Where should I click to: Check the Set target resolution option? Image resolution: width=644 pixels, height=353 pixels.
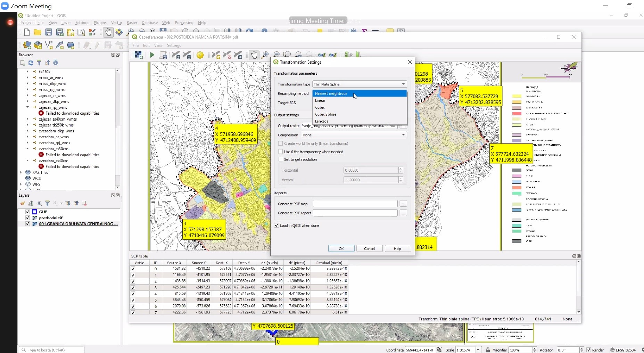pos(281,159)
